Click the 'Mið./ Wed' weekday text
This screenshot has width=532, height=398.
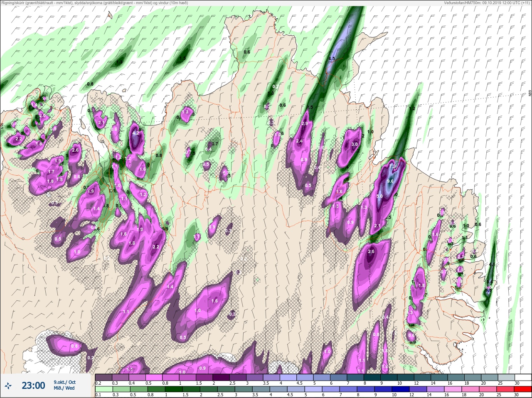(64, 388)
